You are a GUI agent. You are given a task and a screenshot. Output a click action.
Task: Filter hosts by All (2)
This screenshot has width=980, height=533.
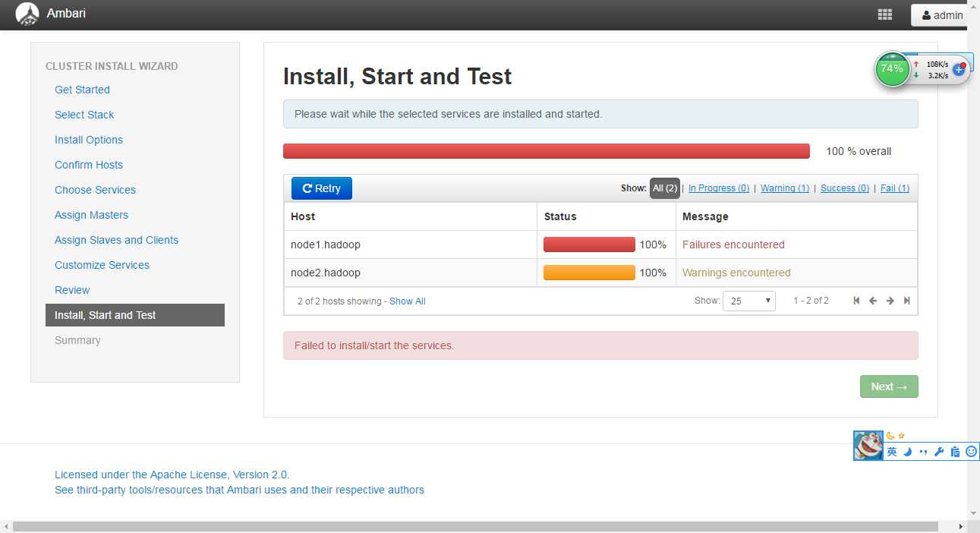(665, 188)
